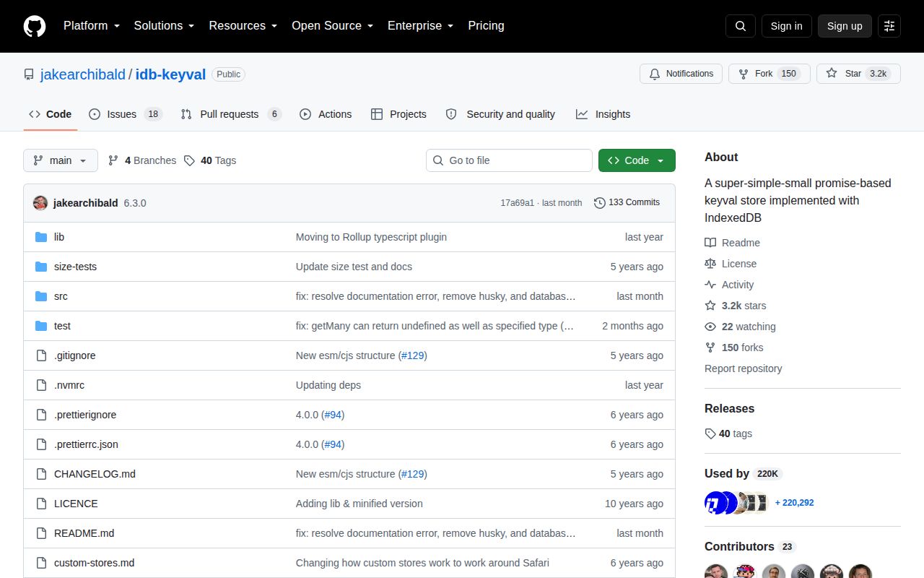Click the eye icon next to watching
This screenshot has width=924, height=578.
(710, 327)
